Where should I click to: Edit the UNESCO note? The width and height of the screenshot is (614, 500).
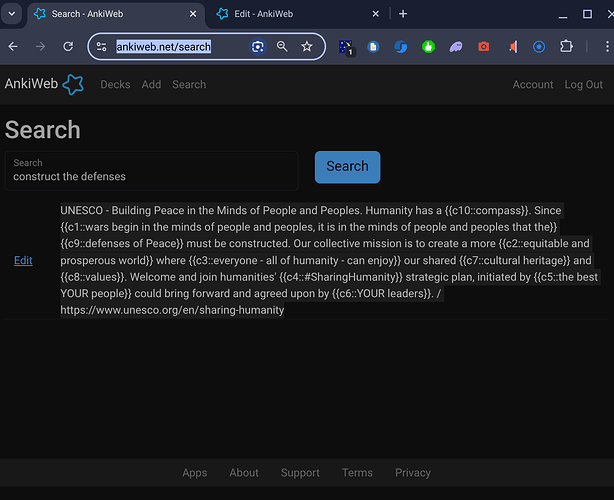pyautogui.click(x=23, y=260)
